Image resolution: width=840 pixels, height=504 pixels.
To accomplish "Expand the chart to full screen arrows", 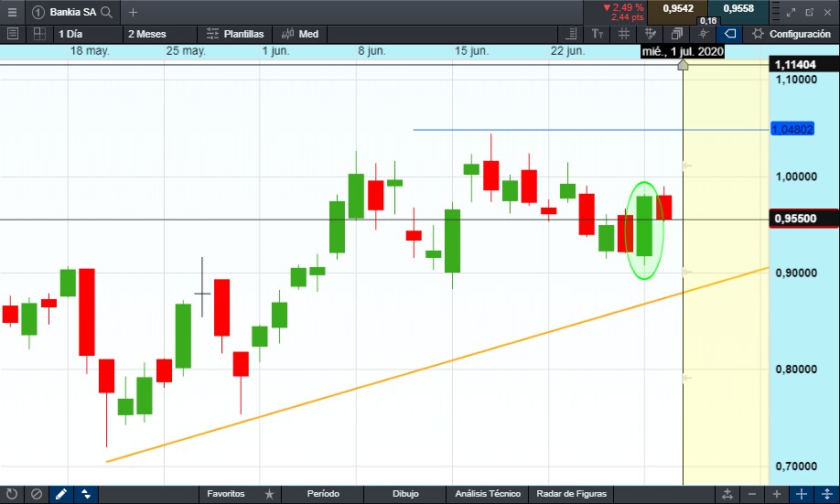I will [x=791, y=12].
